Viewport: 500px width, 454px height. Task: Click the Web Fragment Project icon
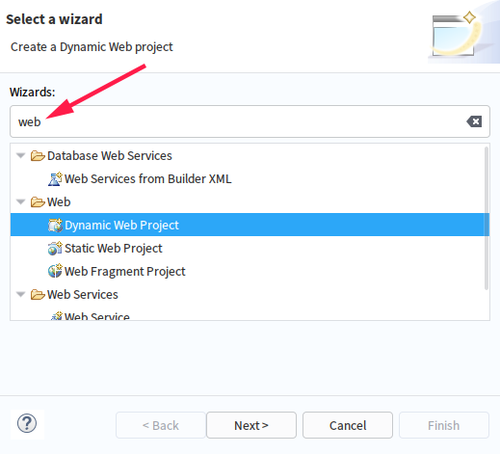(x=55, y=271)
